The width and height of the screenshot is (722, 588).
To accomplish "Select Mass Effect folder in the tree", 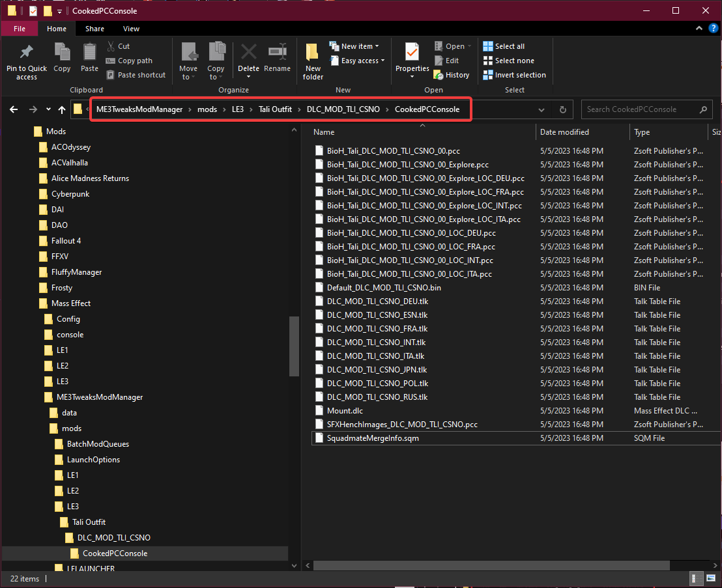I will coord(71,303).
